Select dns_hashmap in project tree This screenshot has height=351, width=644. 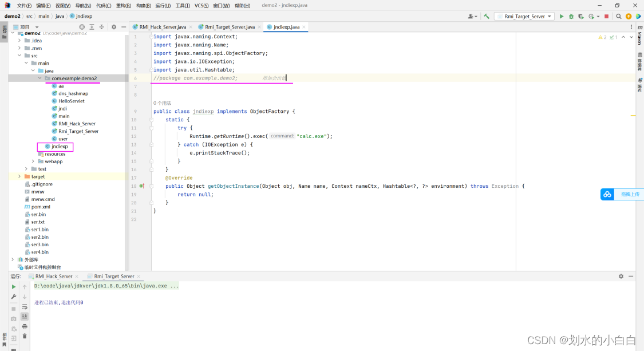(x=73, y=94)
